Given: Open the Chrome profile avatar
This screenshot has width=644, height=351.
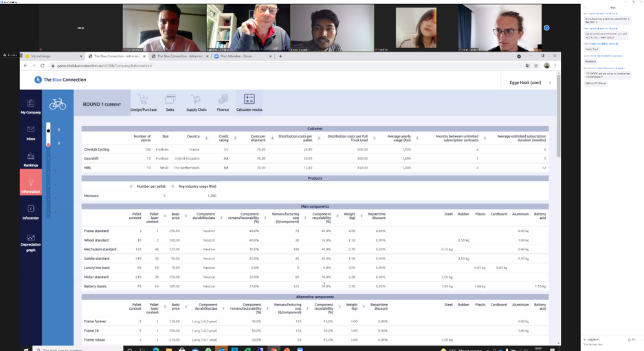Looking at the screenshot, I should coord(546,65).
